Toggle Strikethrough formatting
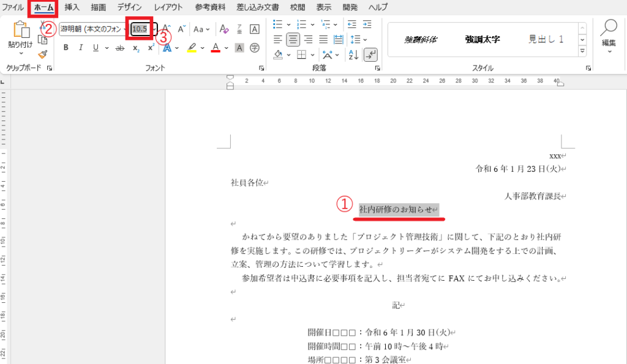Image resolution: width=627 pixels, height=364 pixels. [x=120, y=48]
